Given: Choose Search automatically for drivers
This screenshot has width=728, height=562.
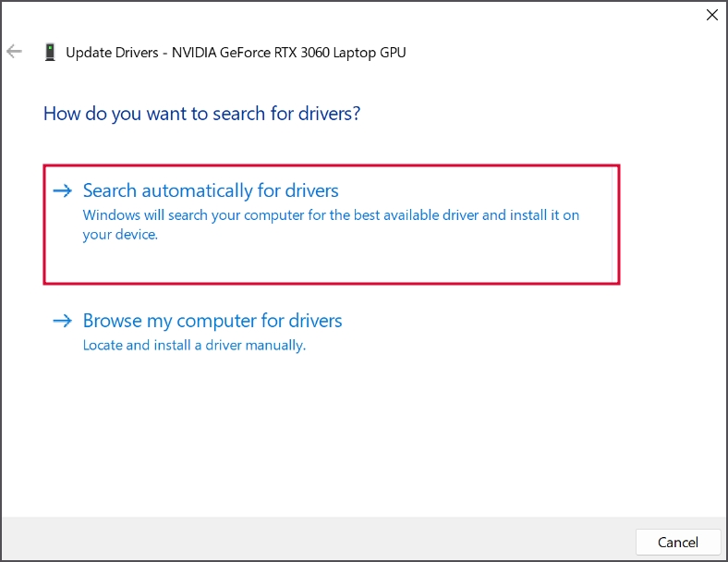Looking at the screenshot, I should tap(332, 225).
